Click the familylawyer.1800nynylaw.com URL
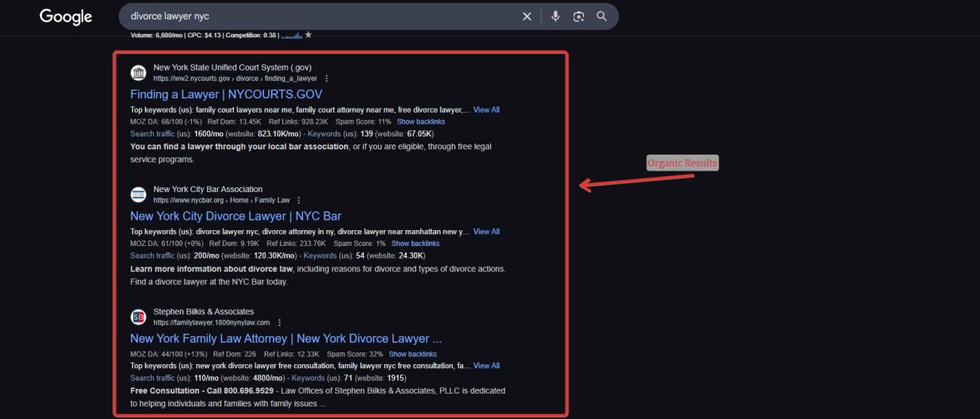The height and width of the screenshot is (419, 980). [x=212, y=322]
